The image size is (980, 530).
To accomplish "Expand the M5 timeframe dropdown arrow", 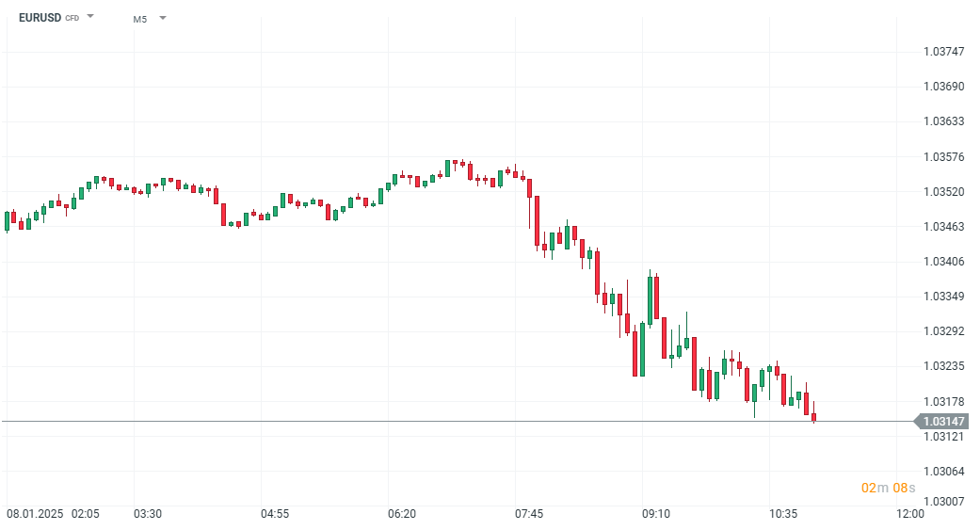I will click(x=163, y=17).
